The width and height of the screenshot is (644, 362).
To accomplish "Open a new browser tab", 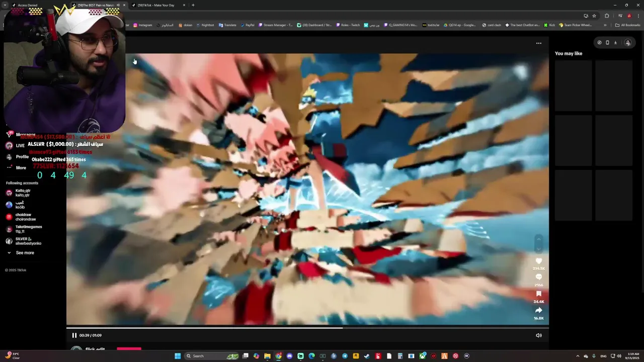I will click(193, 5).
